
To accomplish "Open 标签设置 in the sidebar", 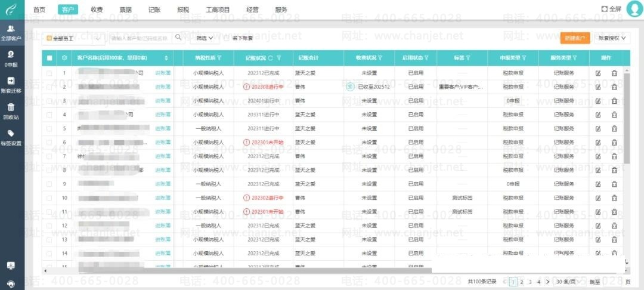I will coord(11,138).
